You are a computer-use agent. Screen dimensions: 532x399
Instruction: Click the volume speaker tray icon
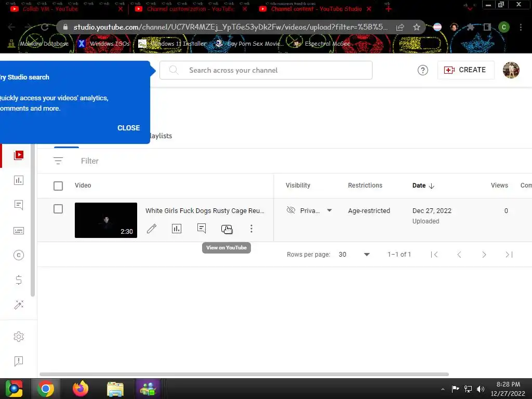[x=481, y=389]
